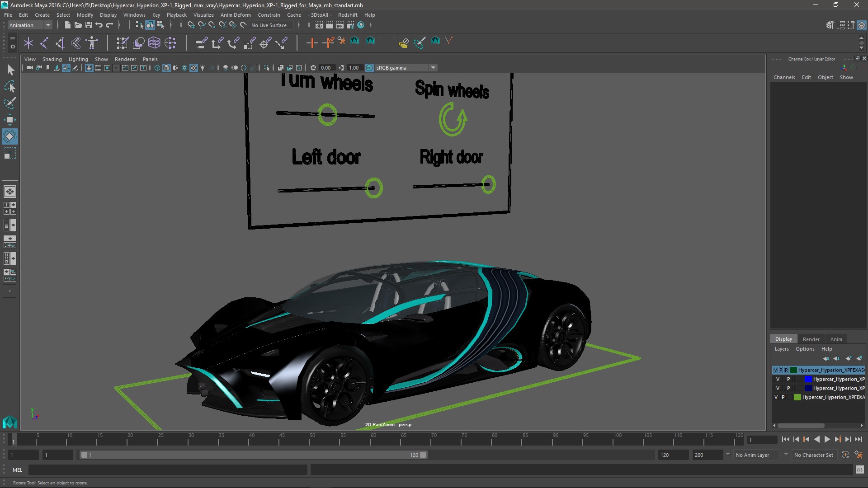The width and height of the screenshot is (868, 488).
Task: Expand the sRGB gamma dropdown
Action: [433, 68]
